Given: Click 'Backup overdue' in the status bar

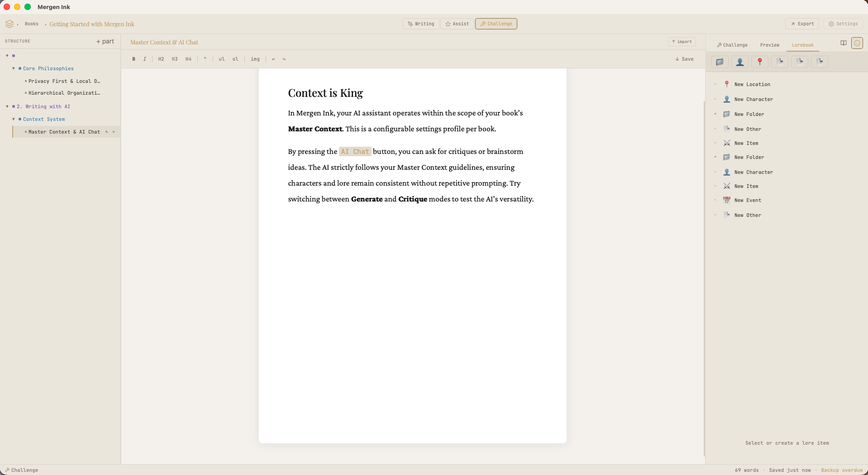Looking at the screenshot, I should (841, 470).
